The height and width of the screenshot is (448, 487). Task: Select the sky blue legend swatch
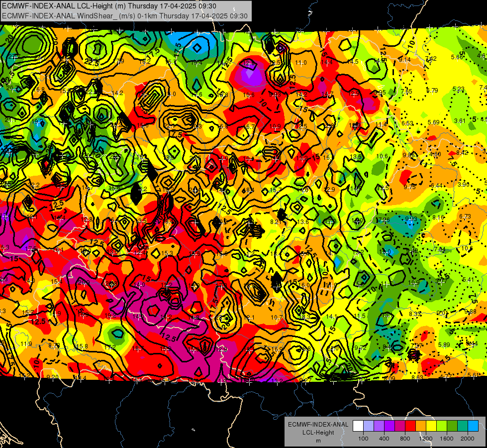(473, 426)
